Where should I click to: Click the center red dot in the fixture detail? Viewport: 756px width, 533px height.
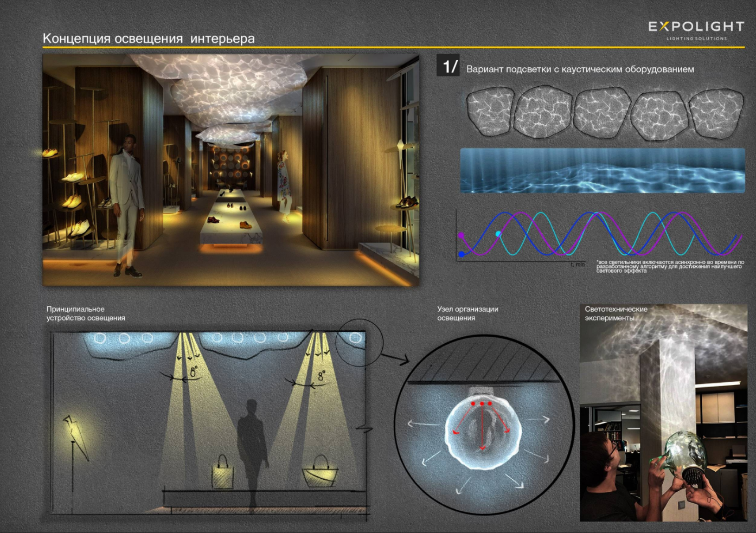pyautogui.click(x=482, y=404)
